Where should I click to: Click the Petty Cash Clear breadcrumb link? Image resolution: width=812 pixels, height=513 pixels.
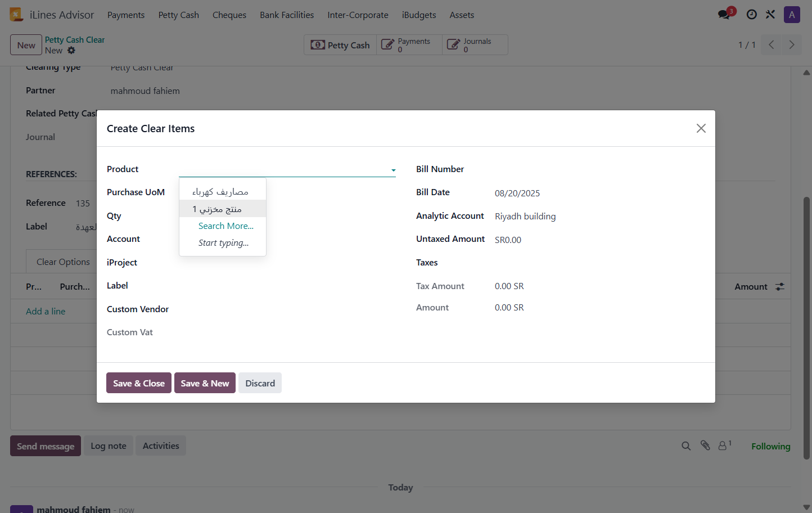click(x=75, y=40)
